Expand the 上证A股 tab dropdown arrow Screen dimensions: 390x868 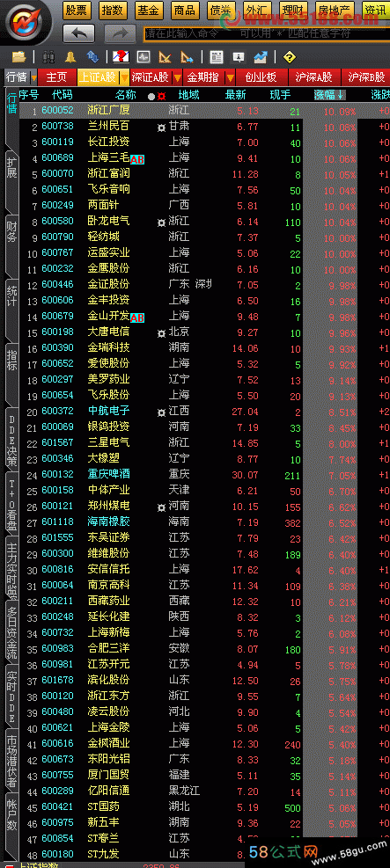pyautogui.click(x=125, y=77)
